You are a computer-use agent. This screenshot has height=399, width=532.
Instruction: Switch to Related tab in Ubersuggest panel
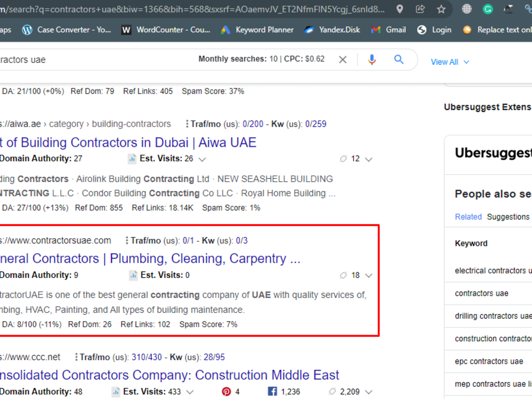click(468, 217)
